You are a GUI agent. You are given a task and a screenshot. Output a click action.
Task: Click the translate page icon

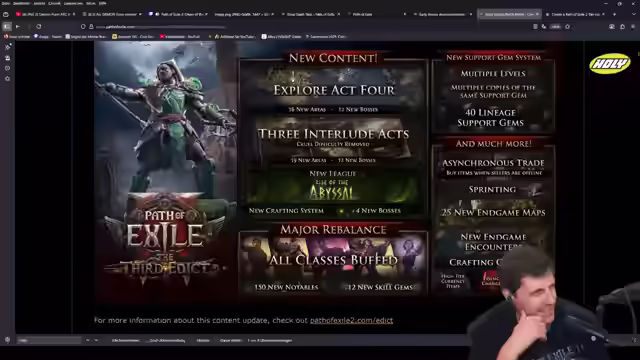(x=544, y=27)
